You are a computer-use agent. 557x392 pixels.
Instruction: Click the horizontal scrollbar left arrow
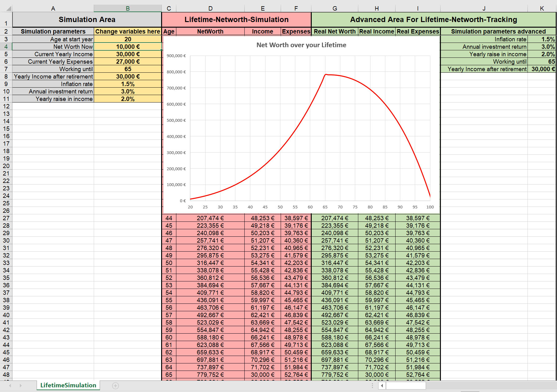382,386
